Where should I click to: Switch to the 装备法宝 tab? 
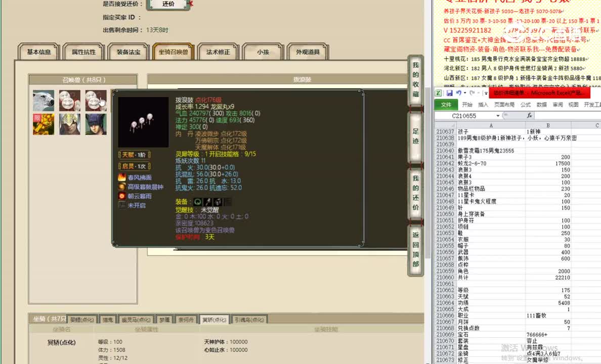[128, 52]
